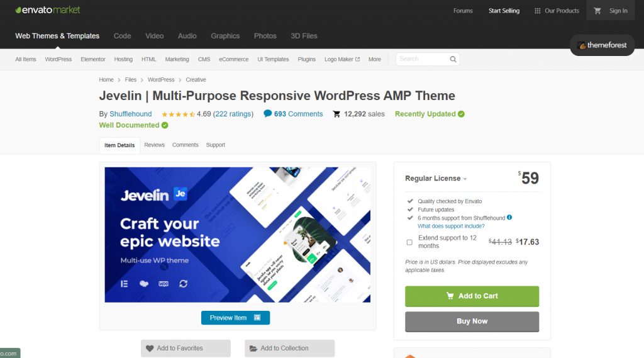Click the external link icon beside Logo Maker
This screenshot has width=644, height=358.
(x=357, y=59)
